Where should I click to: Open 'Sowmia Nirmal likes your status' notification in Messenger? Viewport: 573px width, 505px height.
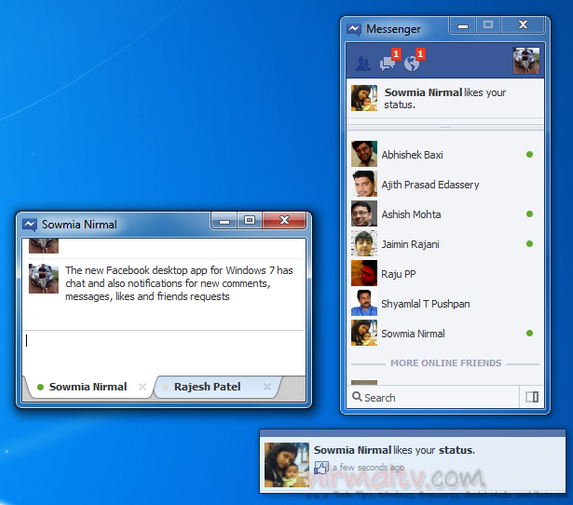point(445,98)
